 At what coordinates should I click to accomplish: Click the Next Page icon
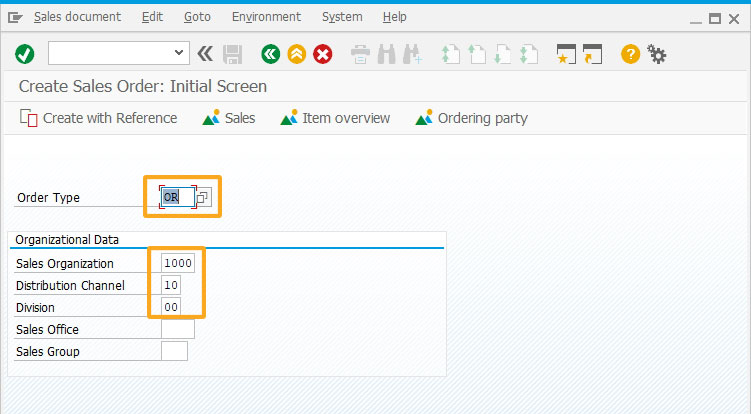pyautogui.click(x=502, y=54)
